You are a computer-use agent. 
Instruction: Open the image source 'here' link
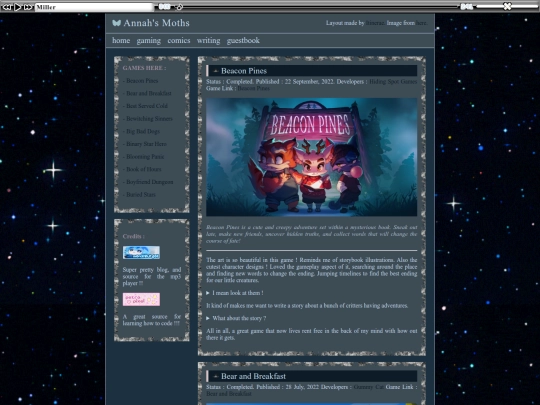421,23
